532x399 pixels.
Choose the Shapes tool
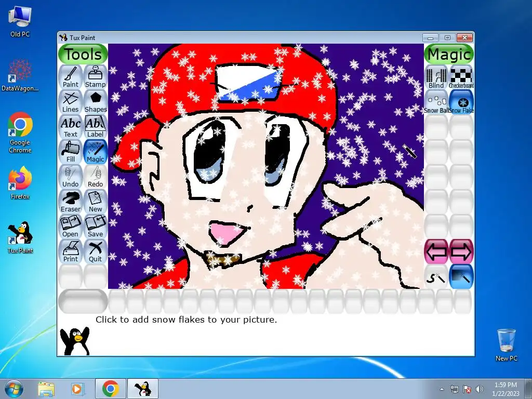coord(96,102)
